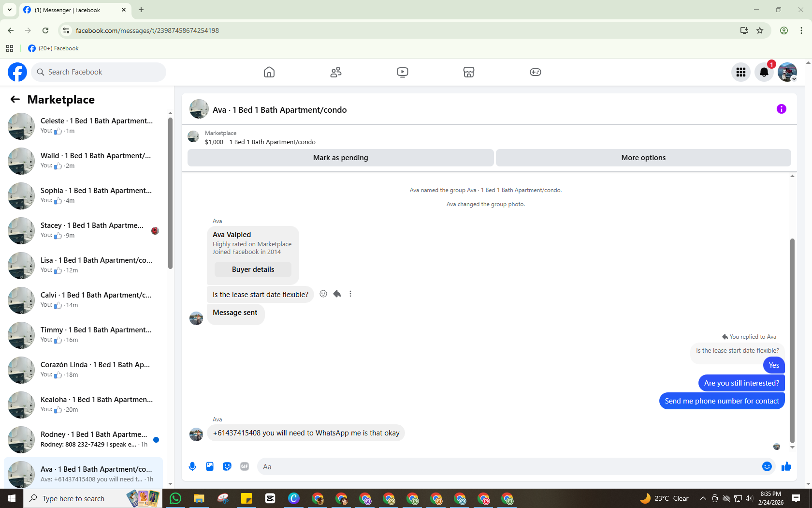Open the notifications bell
This screenshot has width=812, height=508.
pyautogui.click(x=764, y=72)
